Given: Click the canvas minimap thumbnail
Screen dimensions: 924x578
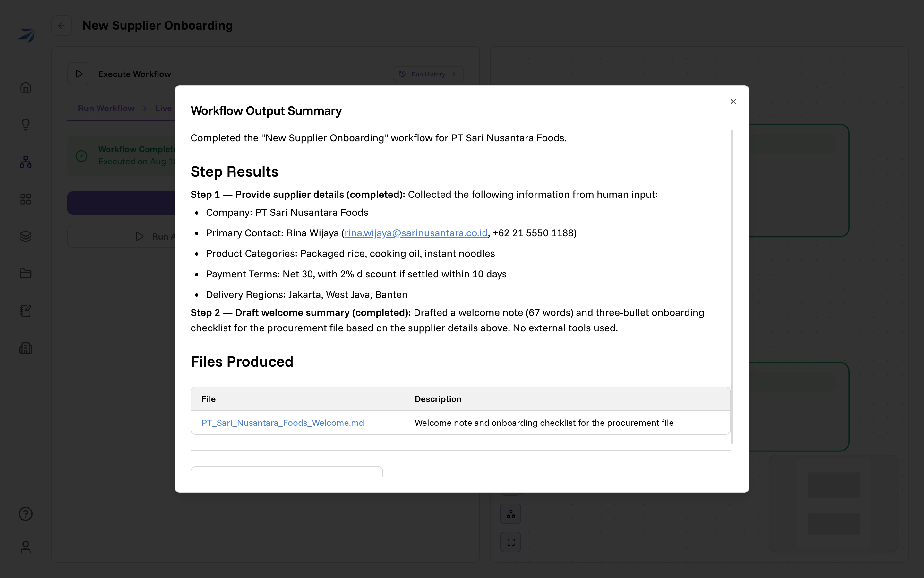Looking at the screenshot, I should (833, 504).
